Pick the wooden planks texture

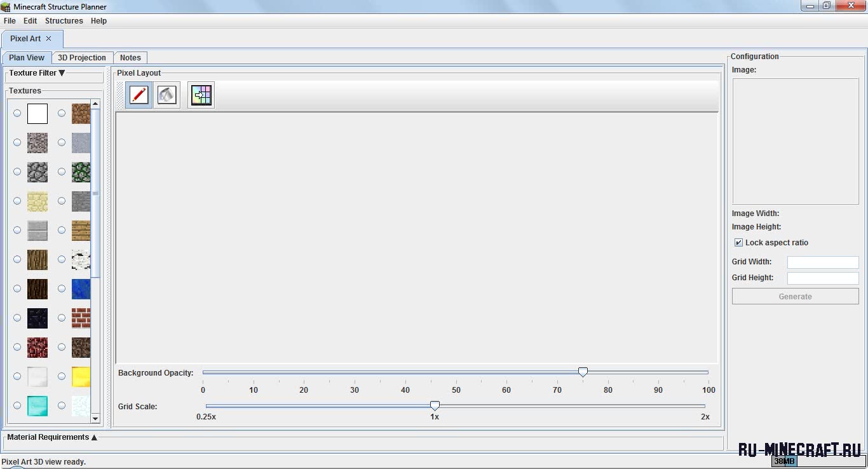(81, 231)
